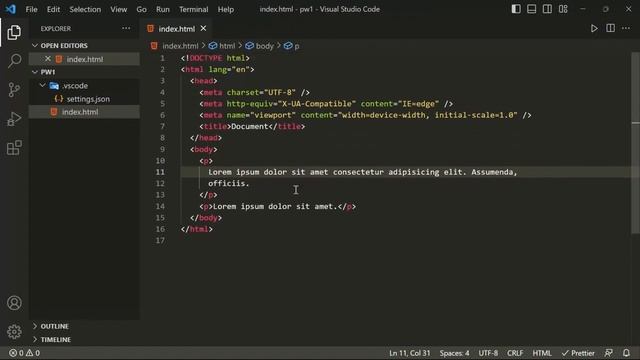
Task: Click the html breadcrumb item
Action: (227, 46)
